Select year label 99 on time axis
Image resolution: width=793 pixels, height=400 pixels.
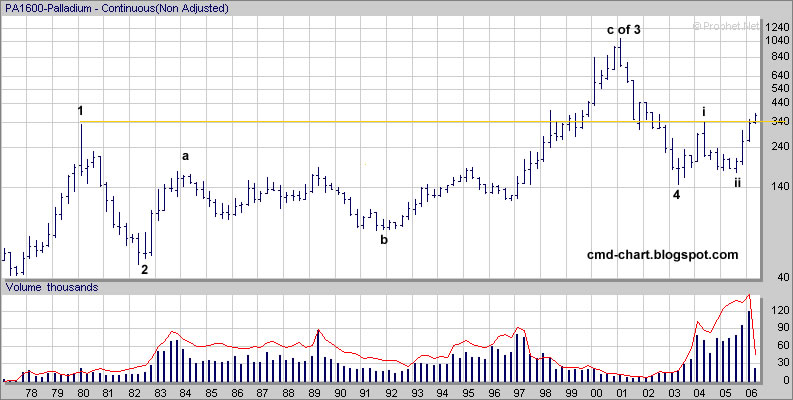570,393
